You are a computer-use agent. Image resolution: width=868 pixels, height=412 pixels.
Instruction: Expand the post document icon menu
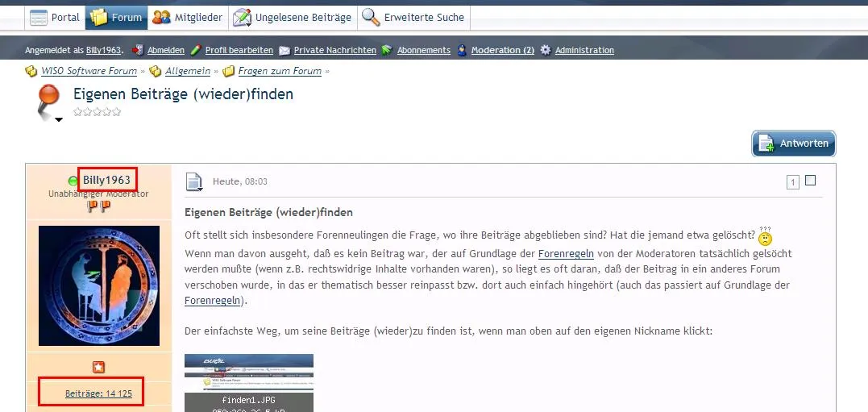[x=194, y=183]
